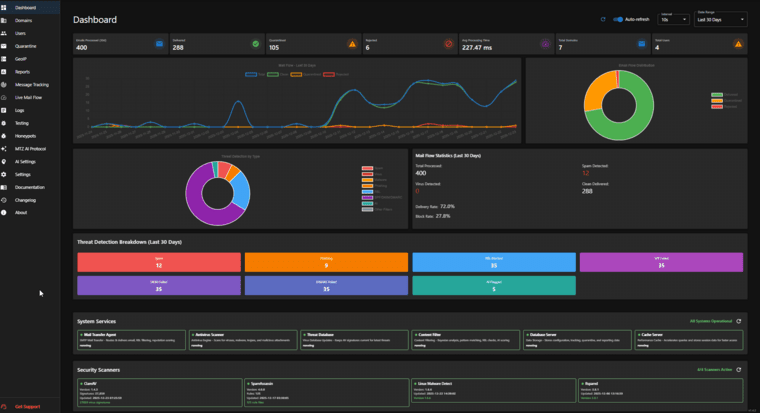Click the All Systems Operational link
Screen dimensions: 760x413
pos(711,321)
